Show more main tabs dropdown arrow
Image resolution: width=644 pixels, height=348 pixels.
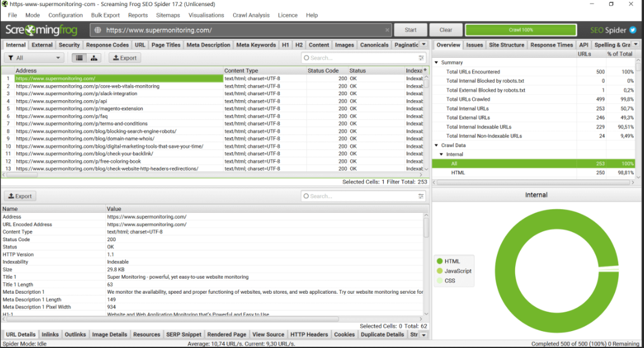click(424, 45)
